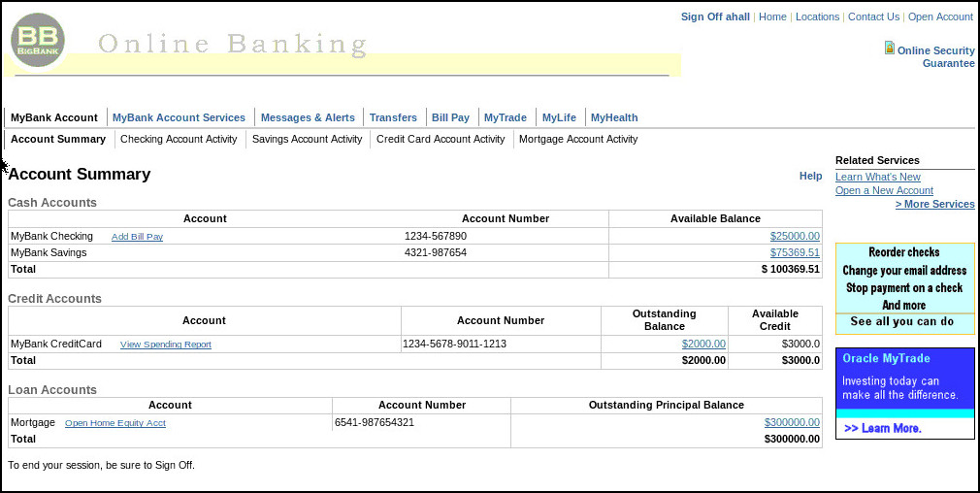Click the Oracle MyTrade ad heading

[886, 359]
